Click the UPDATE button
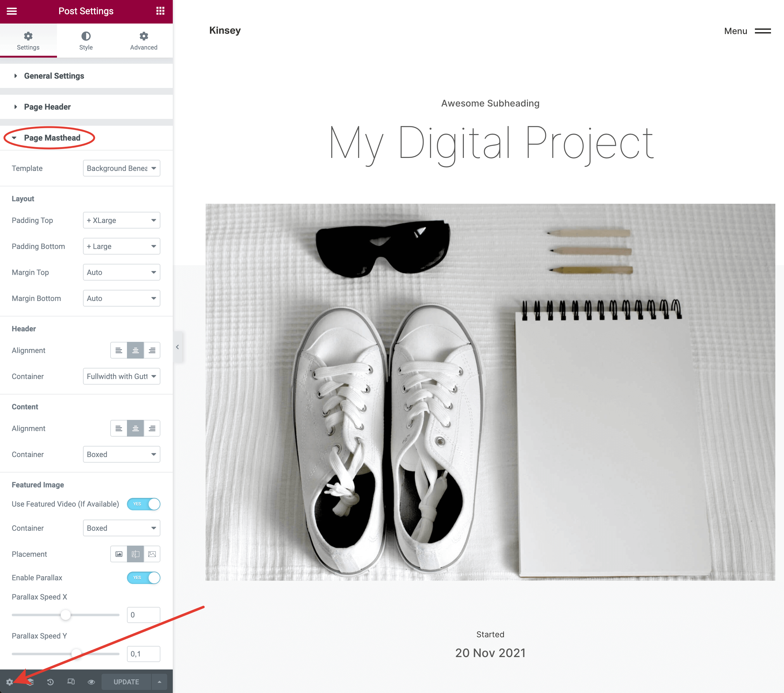This screenshot has width=784, height=693. point(126,682)
